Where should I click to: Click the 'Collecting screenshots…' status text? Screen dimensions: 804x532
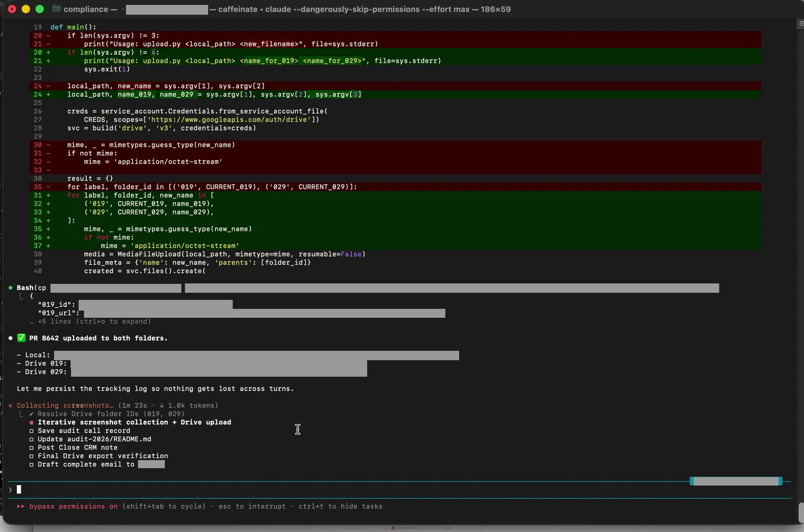[x=65, y=405]
